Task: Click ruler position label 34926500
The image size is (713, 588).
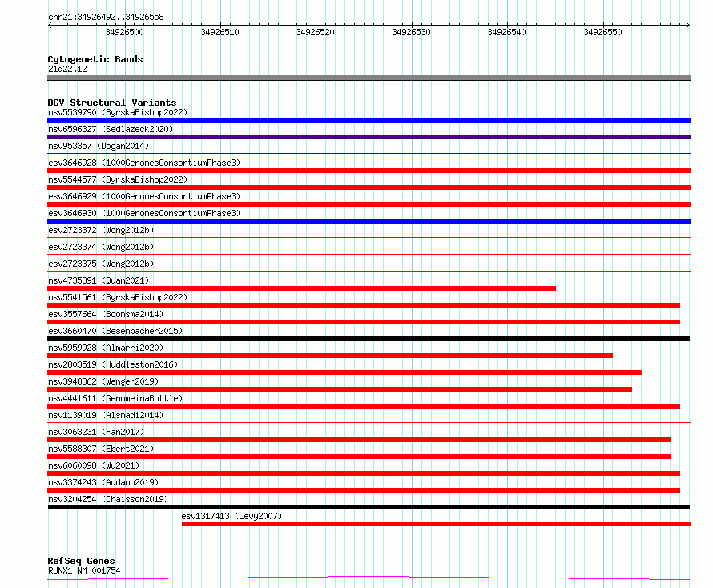Action: 125,32
